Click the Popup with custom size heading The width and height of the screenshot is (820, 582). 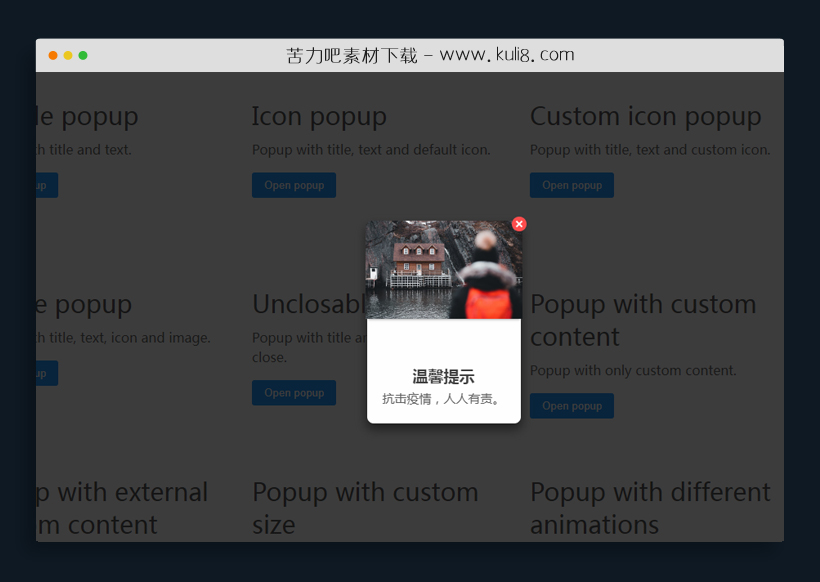pos(365,508)
